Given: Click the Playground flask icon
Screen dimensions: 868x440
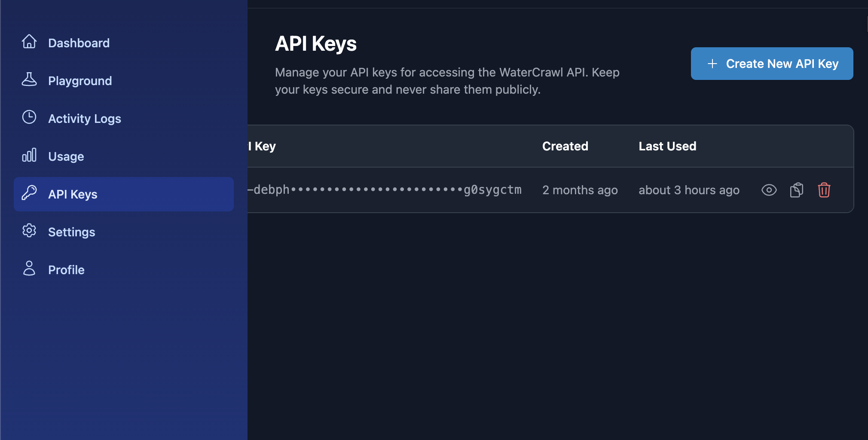Looking at the screenshot, I should pos(29,79).
